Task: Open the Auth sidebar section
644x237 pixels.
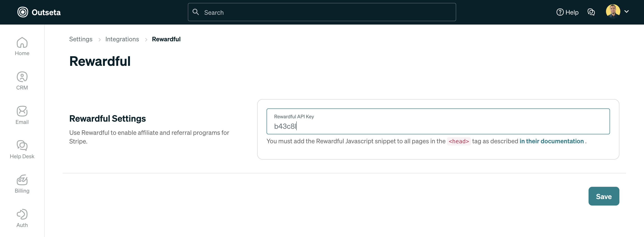Action: click(x=22, y=218)
